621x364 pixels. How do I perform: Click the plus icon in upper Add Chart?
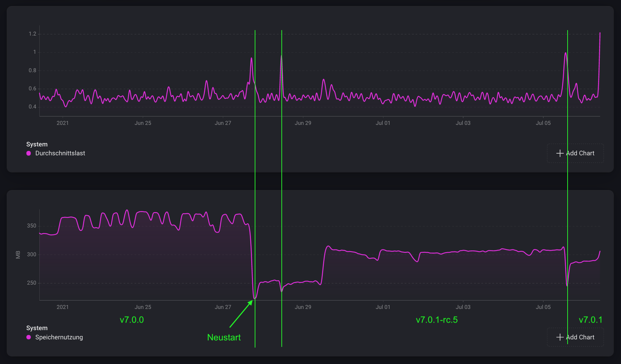(x=560, y=153)
